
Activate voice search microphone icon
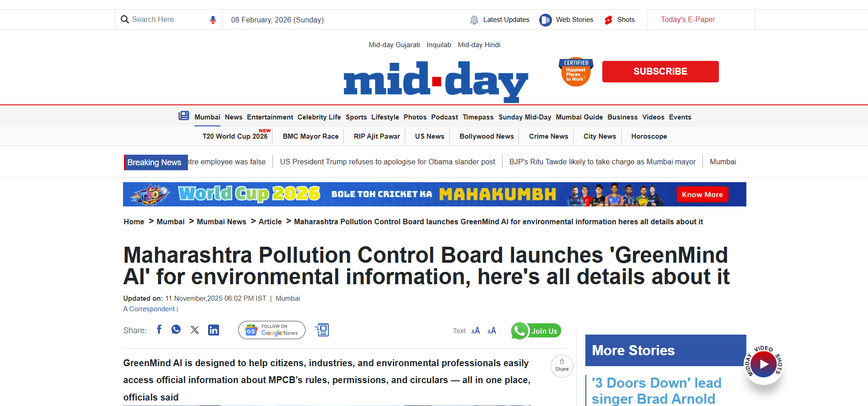tap(213, 20)
